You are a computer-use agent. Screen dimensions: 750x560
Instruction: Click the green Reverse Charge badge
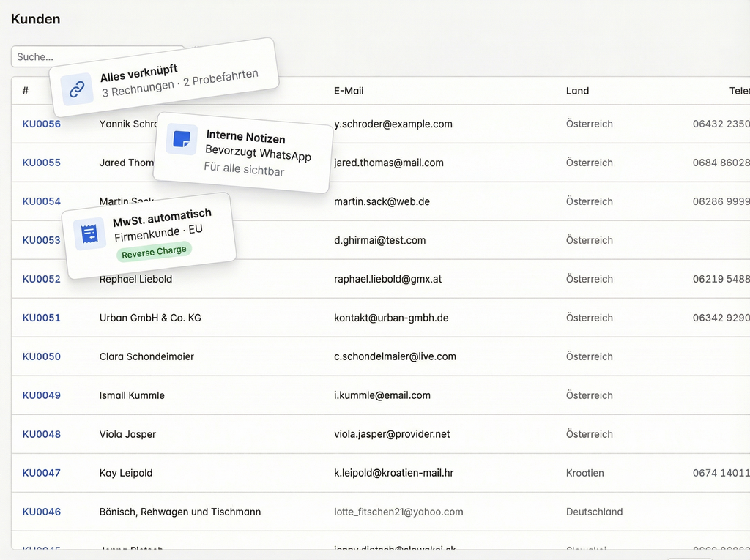(x=154, y=252)
